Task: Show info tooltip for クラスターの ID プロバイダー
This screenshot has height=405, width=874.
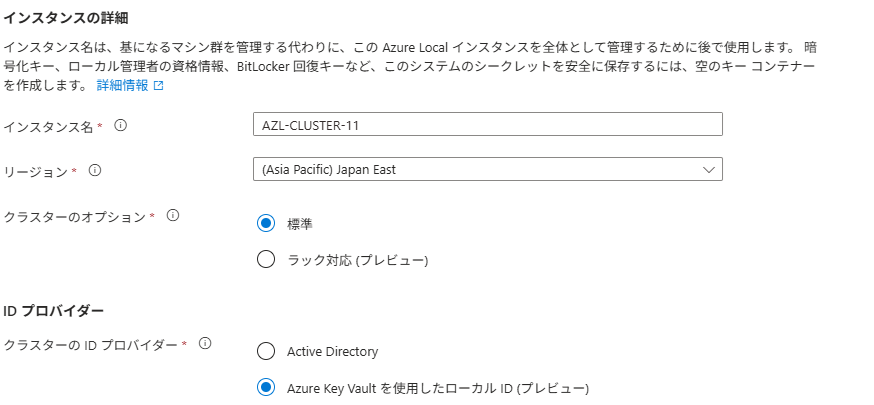Action: [x=205, y=343]
